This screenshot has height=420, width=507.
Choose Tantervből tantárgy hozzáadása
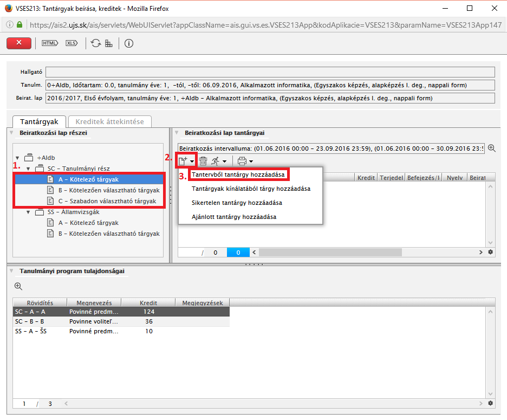click(238, 175)
